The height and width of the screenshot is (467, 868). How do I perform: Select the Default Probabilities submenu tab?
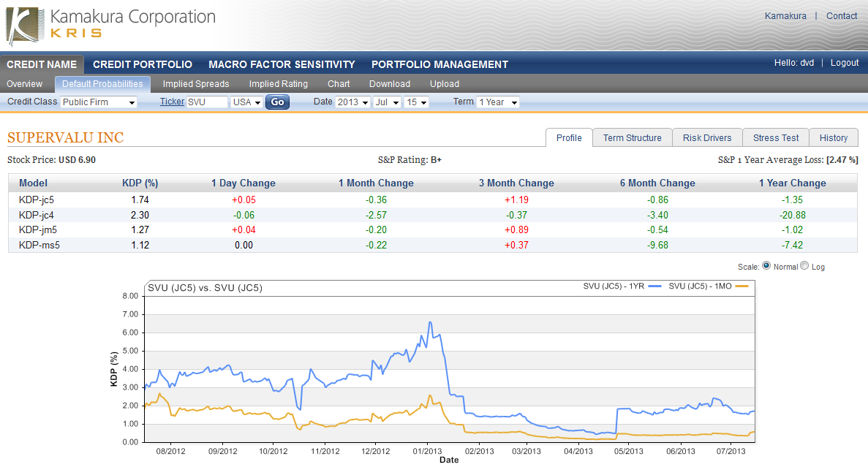pyautogui.click(x=102, y=83)
